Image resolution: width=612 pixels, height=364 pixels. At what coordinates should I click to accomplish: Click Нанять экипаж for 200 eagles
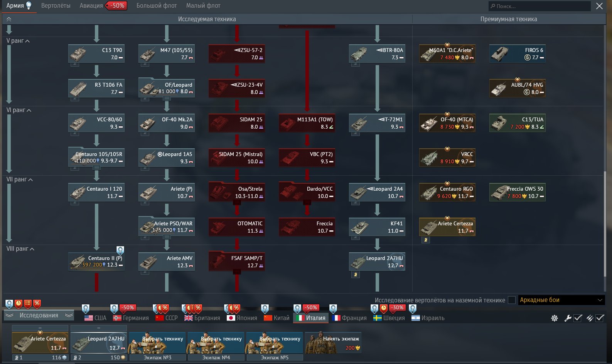[333, 343]
